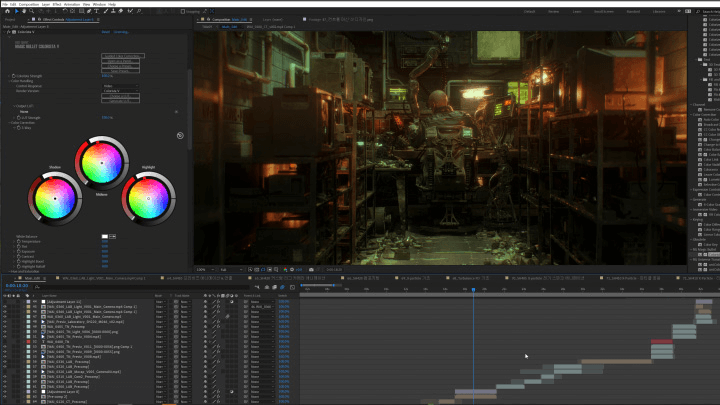Switch to the Main_Edit timeline tab
The image size is (720, 405).
click(32, 278)
